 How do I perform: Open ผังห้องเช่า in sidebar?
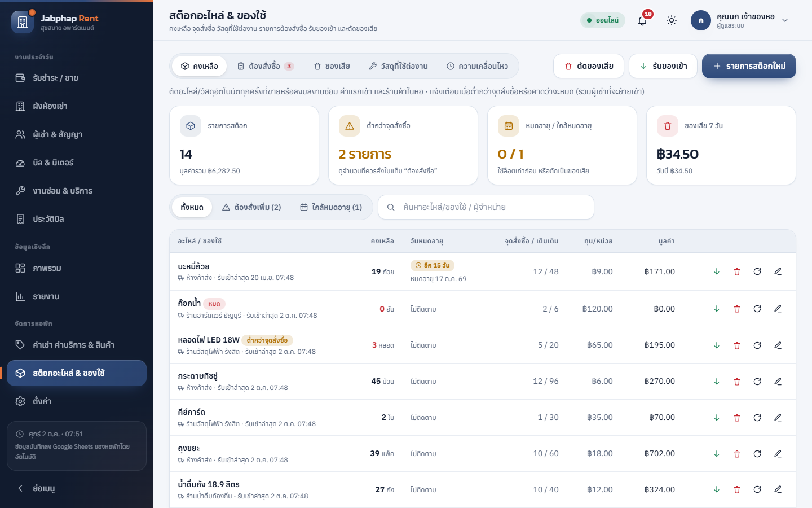coord(77,106)
